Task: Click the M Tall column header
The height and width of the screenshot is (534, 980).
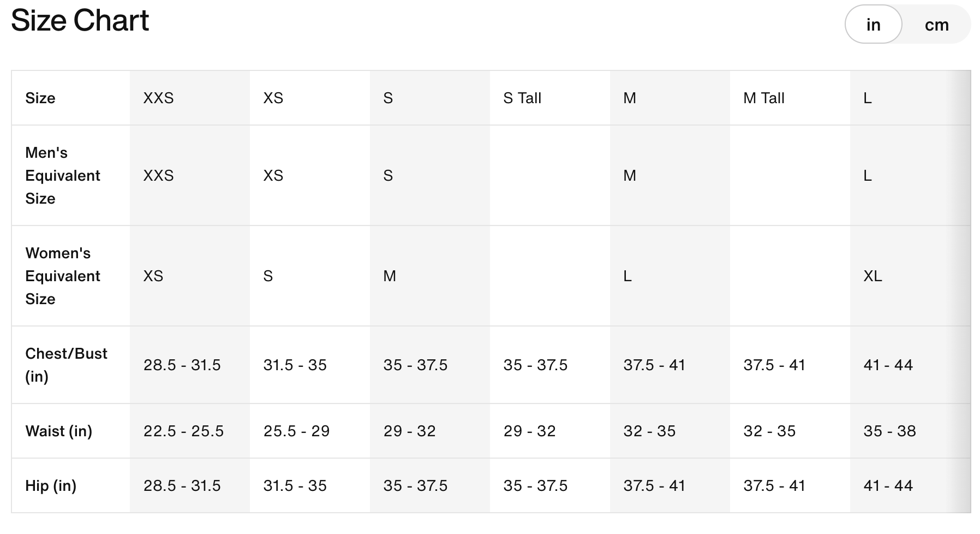Action: pyautogui.click(x=763, y=98)
